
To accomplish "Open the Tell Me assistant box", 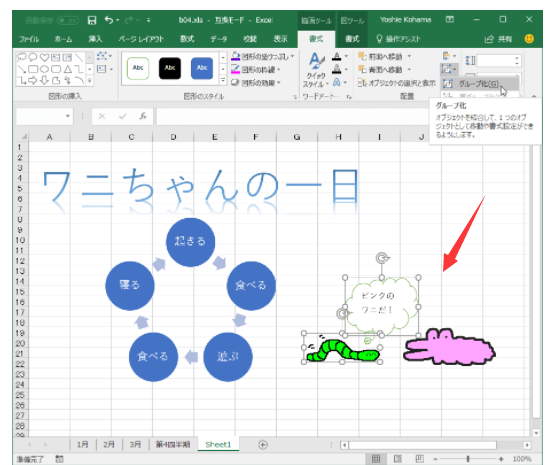I will [x=398, y=39].
